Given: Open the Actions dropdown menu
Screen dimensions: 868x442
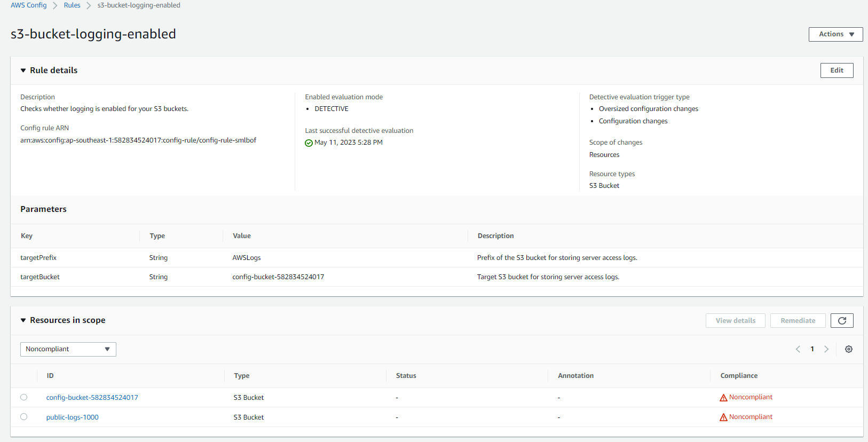Looking at the screenshot, I should [835, 34].
